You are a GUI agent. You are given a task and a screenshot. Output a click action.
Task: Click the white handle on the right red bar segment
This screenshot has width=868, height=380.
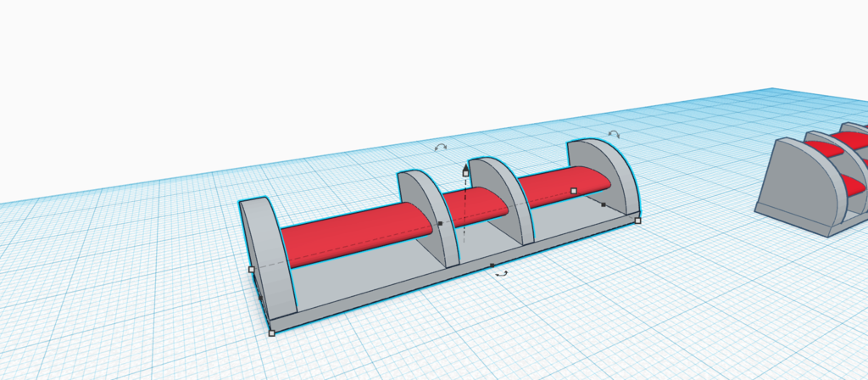click(574, 191)
